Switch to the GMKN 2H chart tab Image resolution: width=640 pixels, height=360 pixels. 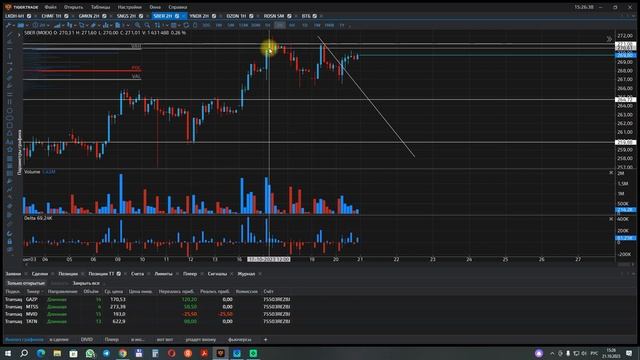click(x=89, y=16)
